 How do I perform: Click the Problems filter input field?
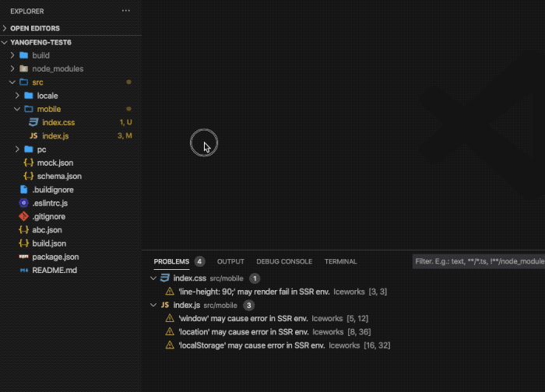point(478,262)
